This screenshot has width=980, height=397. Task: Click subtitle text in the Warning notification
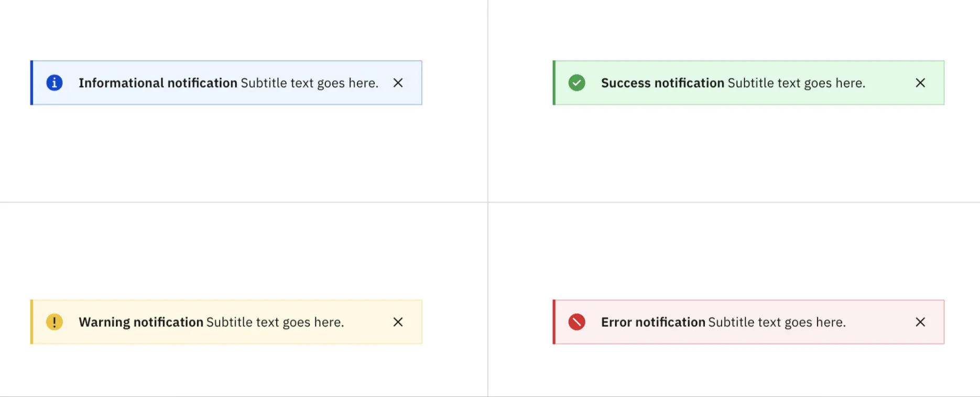(x=275, y=322)
